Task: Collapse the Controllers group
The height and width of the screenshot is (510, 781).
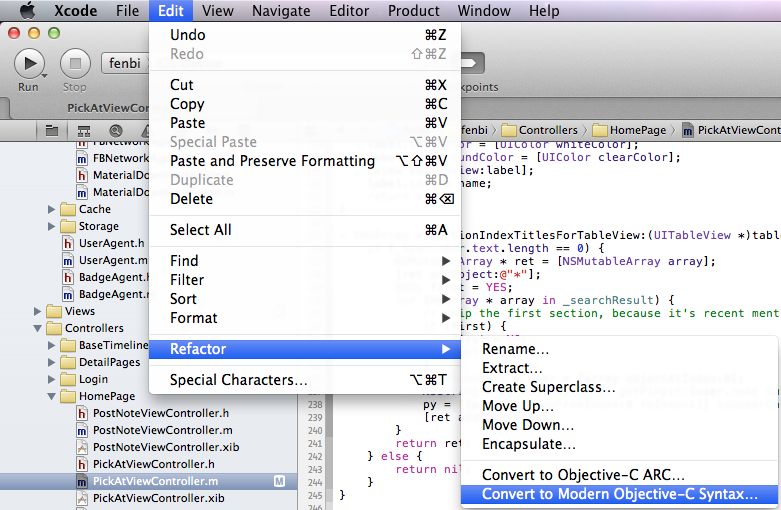Action: [38, 328]
